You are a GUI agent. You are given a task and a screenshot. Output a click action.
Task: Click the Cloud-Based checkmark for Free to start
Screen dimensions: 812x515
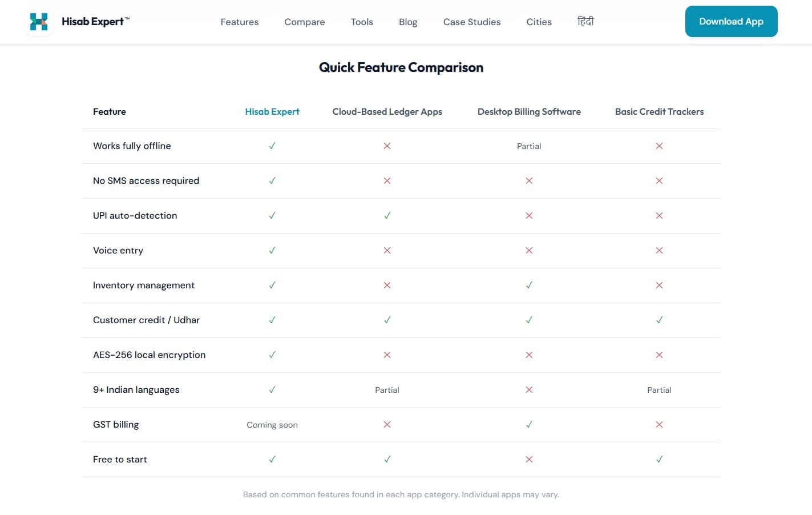[x=387, y=459]
